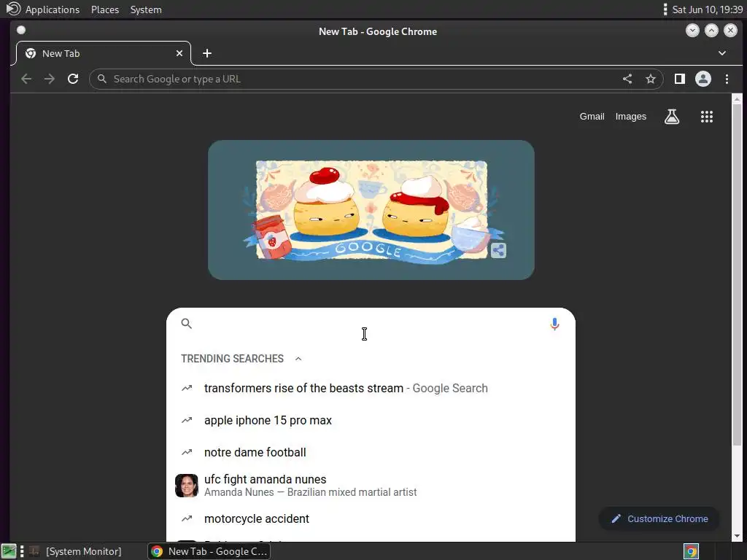This screenshot has width=747, height=560.
Task: Open the Google apps grid
Action: (x=707, y=117)
